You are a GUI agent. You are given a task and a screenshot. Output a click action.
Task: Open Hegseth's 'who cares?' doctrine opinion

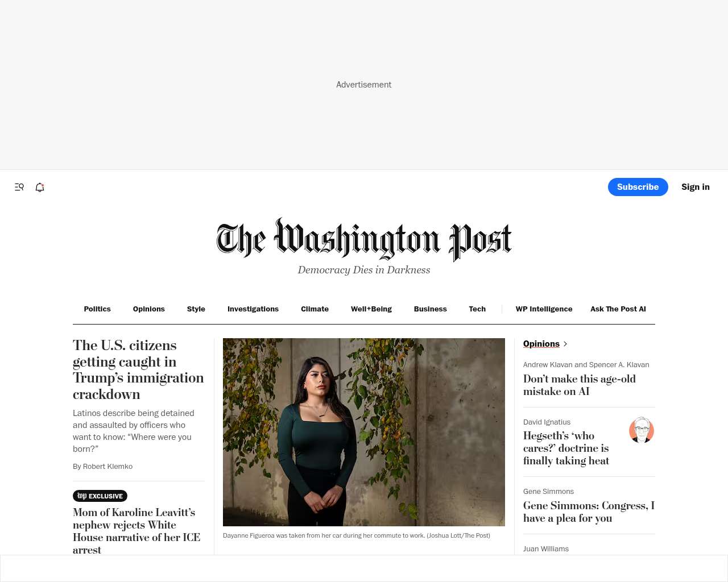click(566, 448)
